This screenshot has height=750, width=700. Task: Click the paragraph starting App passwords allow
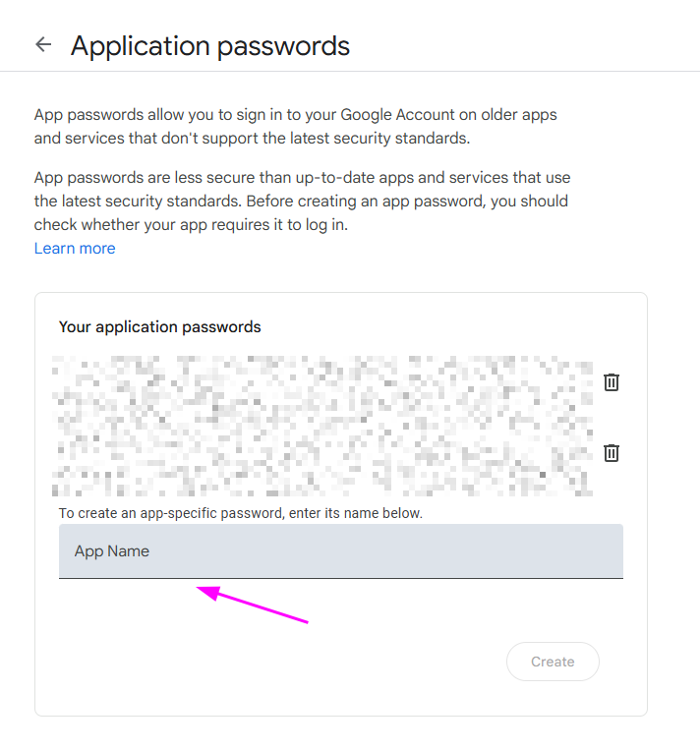pyautogui.click(x=295, y=127)
